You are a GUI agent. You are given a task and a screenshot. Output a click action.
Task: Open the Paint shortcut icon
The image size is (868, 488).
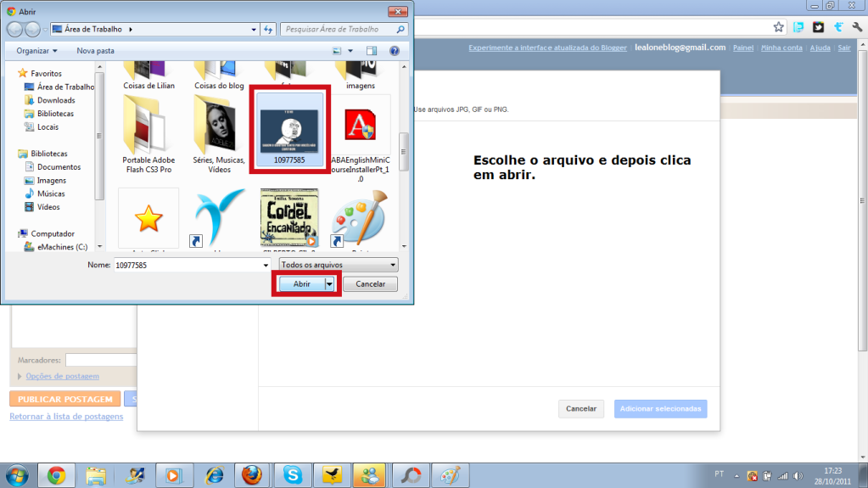click(x=356, y=219)
